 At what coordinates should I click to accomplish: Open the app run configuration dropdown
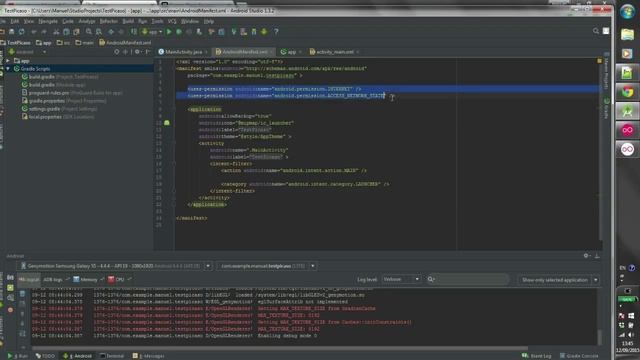pos(152,31)
